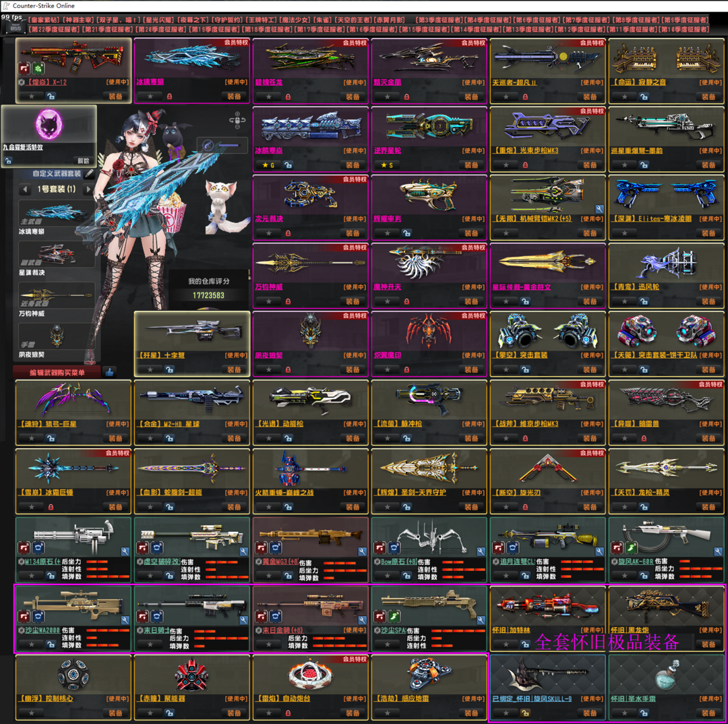Select the 副武器 slot in weapon set
Viewport: 728px width, 724px height.
[x=56, y=254]
